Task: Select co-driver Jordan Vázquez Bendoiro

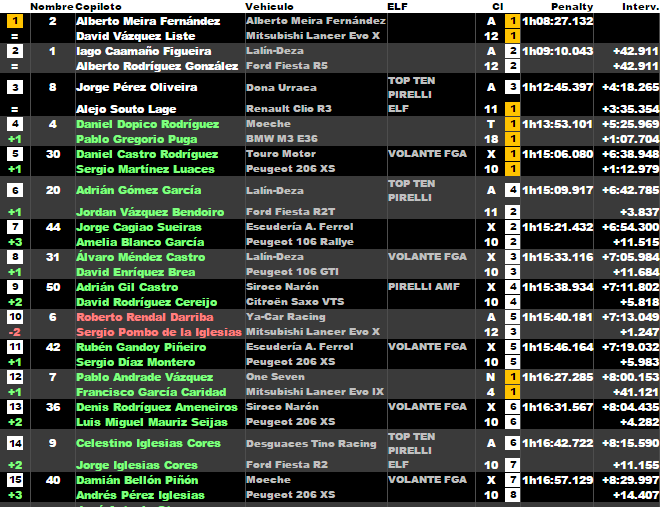Action: [x=150, y=212]
